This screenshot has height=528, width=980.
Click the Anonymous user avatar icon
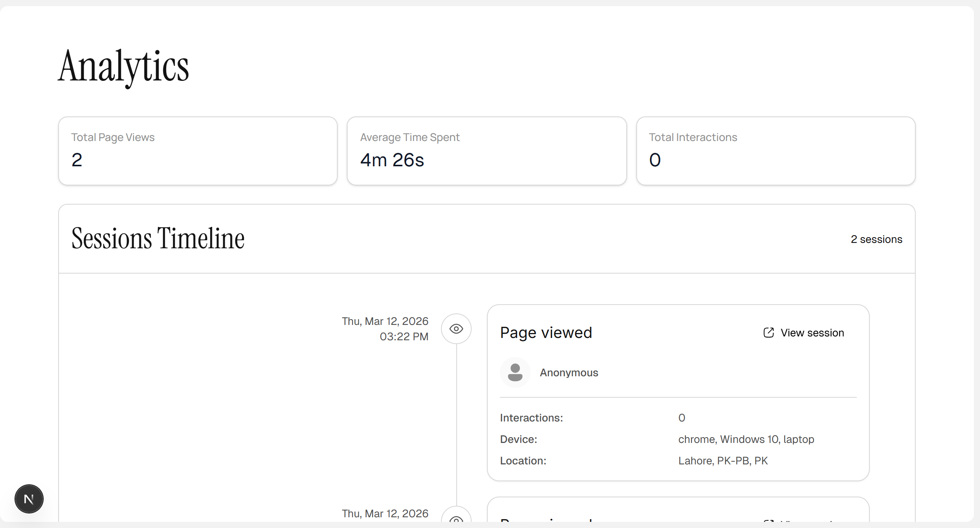[515, 372]
